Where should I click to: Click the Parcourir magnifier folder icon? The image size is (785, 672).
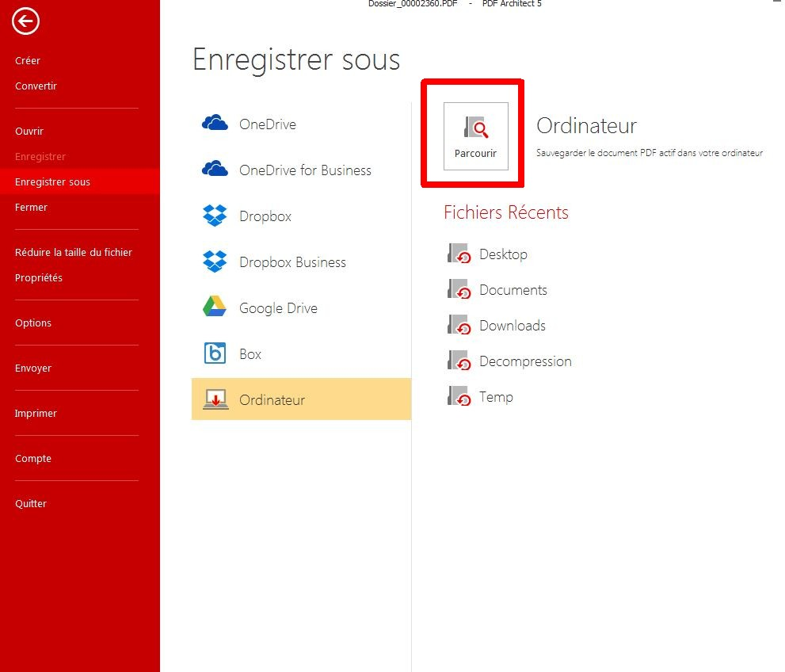pos(475,128)
